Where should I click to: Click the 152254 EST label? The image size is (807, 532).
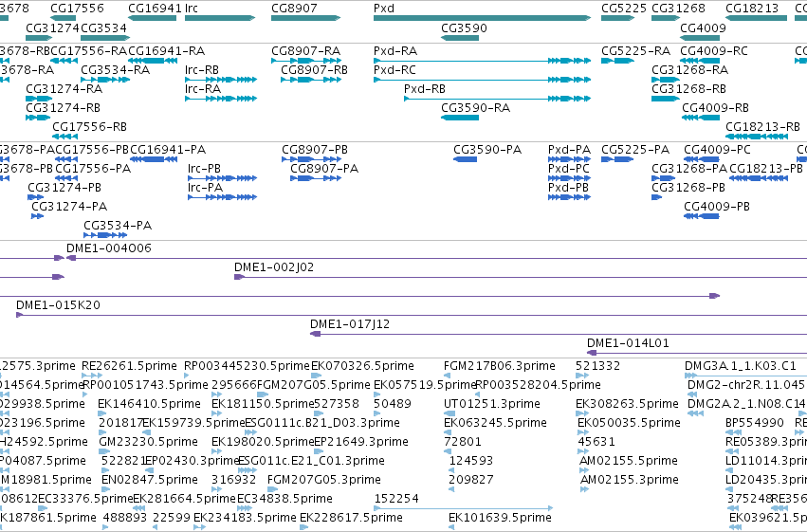tap(396, 499)
